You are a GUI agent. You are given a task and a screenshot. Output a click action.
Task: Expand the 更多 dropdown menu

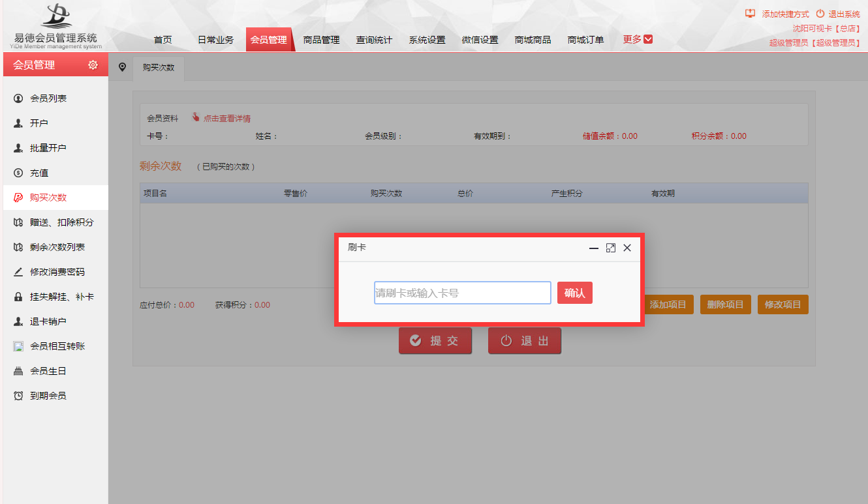click(638, 39)
